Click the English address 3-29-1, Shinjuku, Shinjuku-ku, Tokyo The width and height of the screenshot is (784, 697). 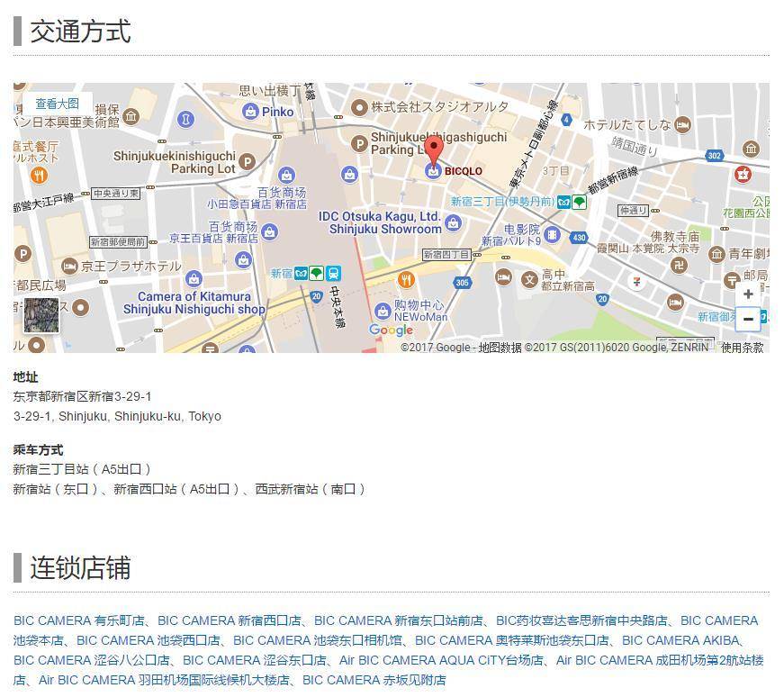(117, 416)
